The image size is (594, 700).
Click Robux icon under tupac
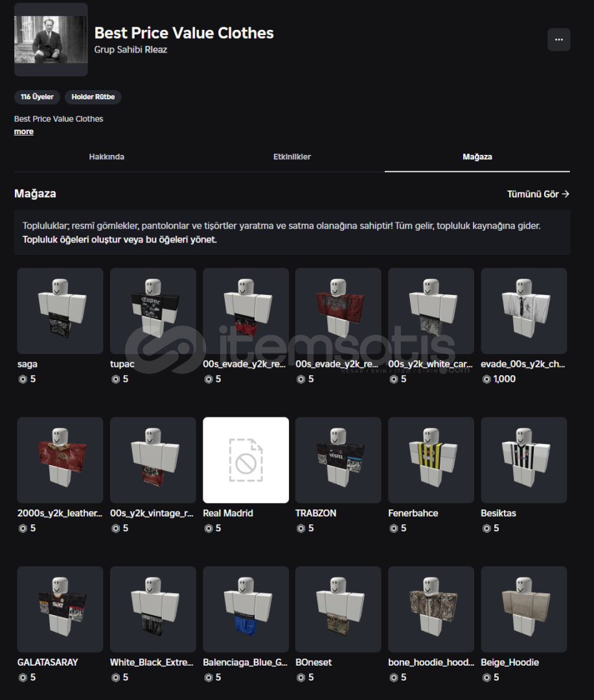click(115, 379)
